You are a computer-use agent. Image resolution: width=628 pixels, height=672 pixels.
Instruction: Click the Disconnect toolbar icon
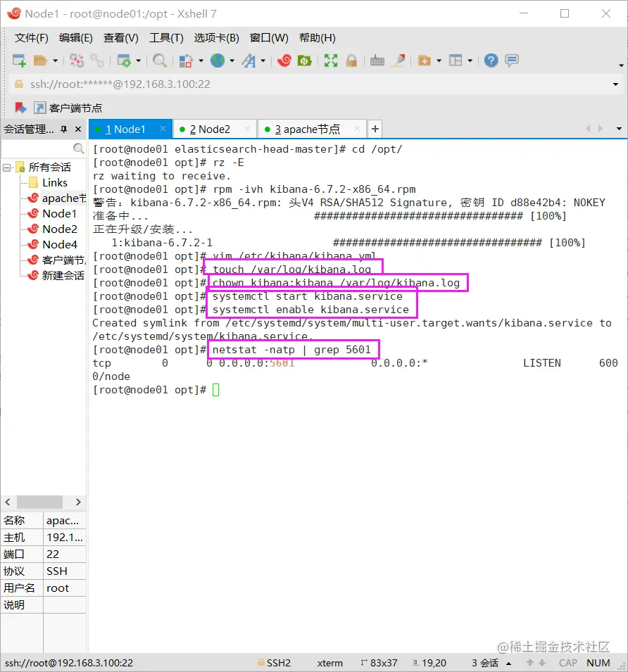pos(77,61)
